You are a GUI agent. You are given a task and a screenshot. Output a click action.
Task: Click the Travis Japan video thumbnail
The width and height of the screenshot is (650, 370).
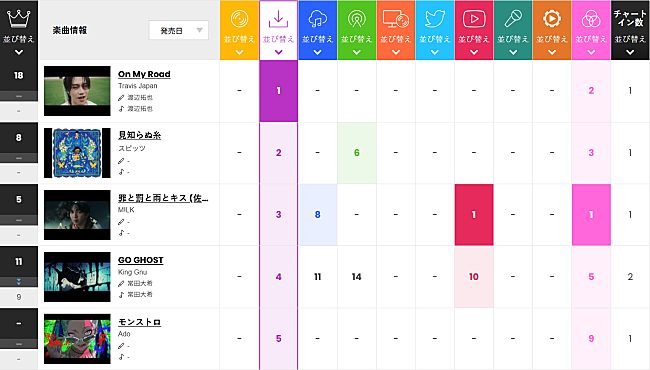(77, 91)
